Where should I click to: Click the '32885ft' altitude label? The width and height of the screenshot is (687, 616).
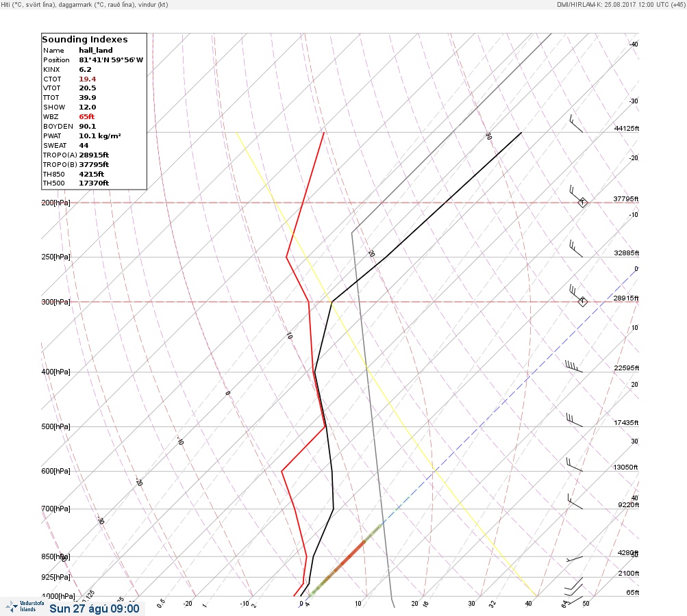(627, 253)
